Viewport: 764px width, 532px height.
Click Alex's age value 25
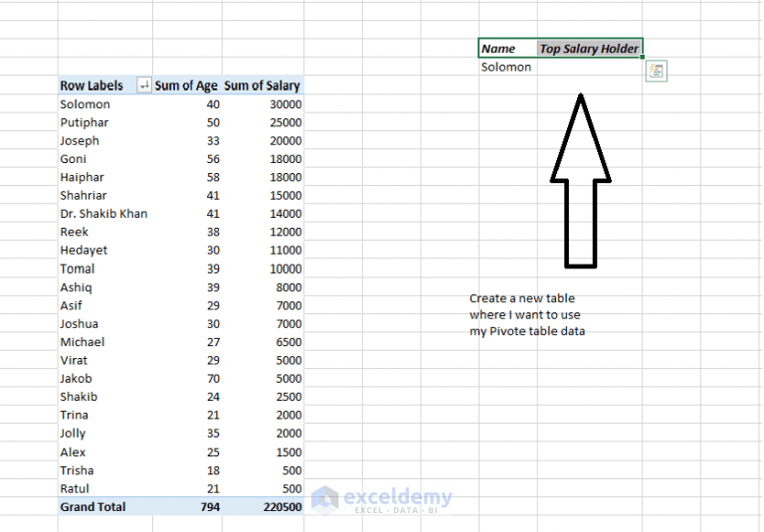213,452
